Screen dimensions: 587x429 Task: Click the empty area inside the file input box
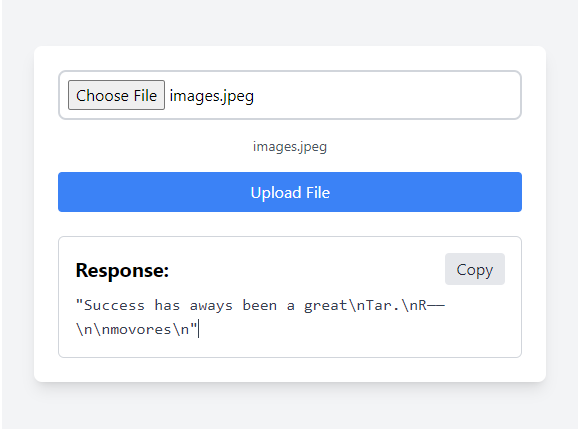coord(386,95)
